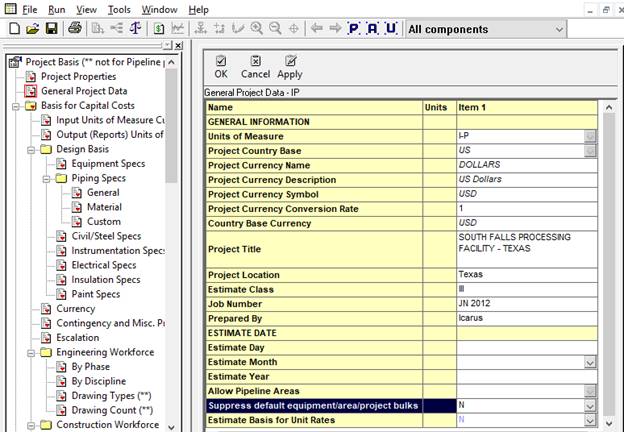Click Cancel in the form toolbar
The width and height of the screenshot is (624, 432).
point(255,67)
